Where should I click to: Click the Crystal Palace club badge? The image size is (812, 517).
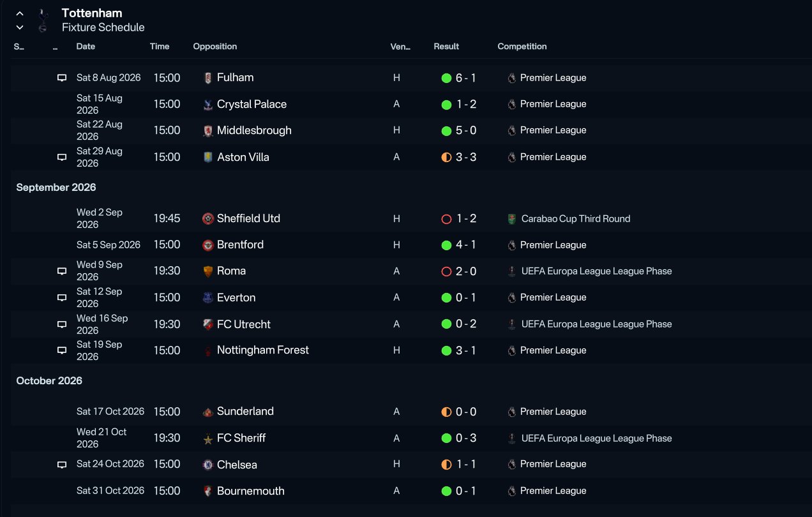pos(207,104)
